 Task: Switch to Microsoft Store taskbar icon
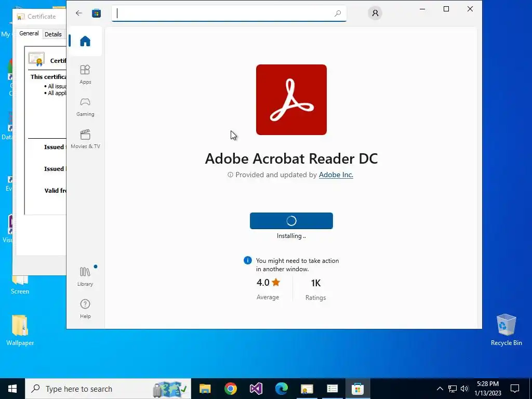357,389
